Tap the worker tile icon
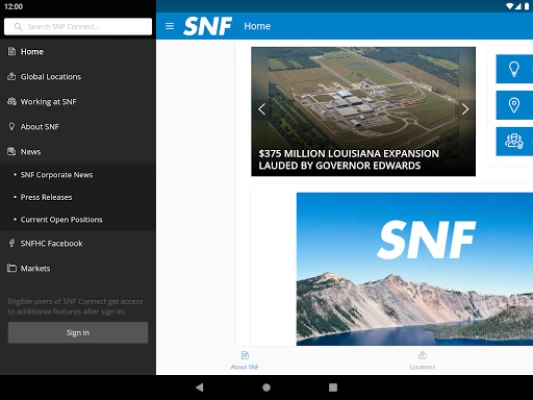Screen dimensions: 533x400 (x=514, y=141)
